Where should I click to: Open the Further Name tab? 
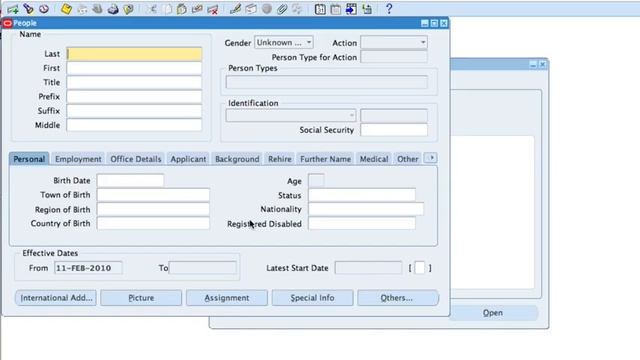[x=325, y=159]
